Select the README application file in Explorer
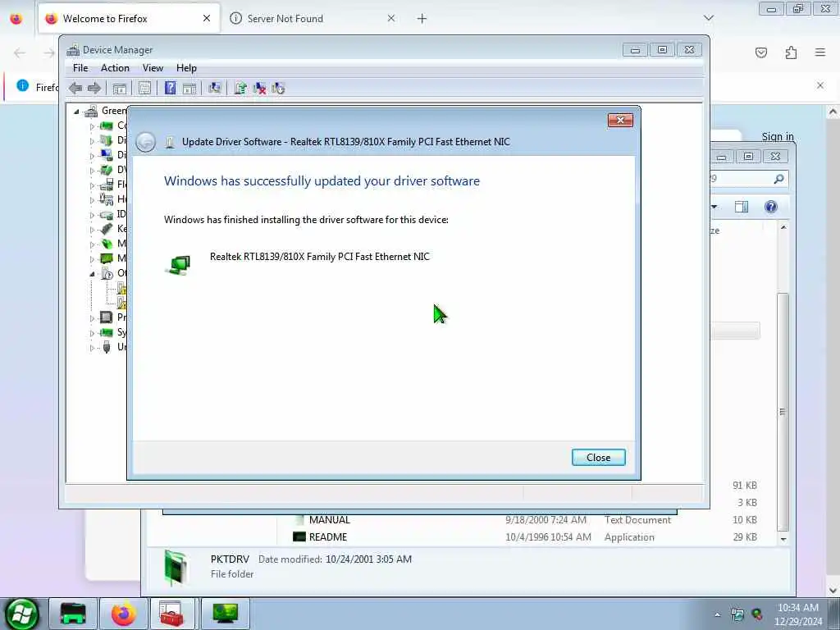 click(328, 536)
